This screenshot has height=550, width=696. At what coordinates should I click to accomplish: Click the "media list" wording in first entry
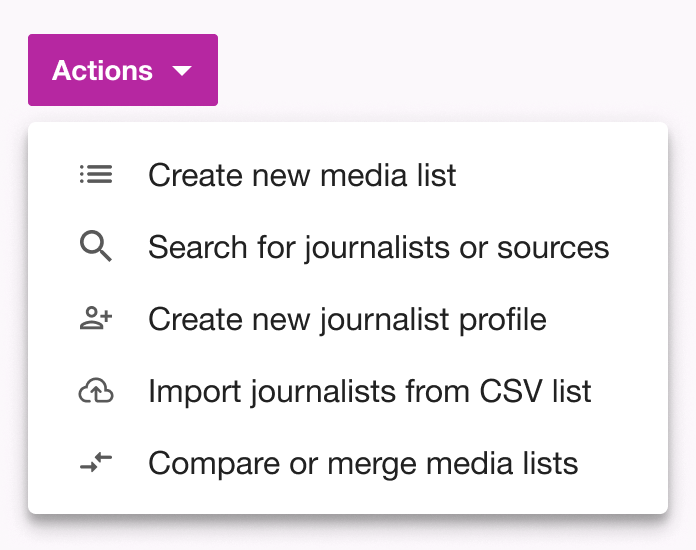click(x=388, y=175)
